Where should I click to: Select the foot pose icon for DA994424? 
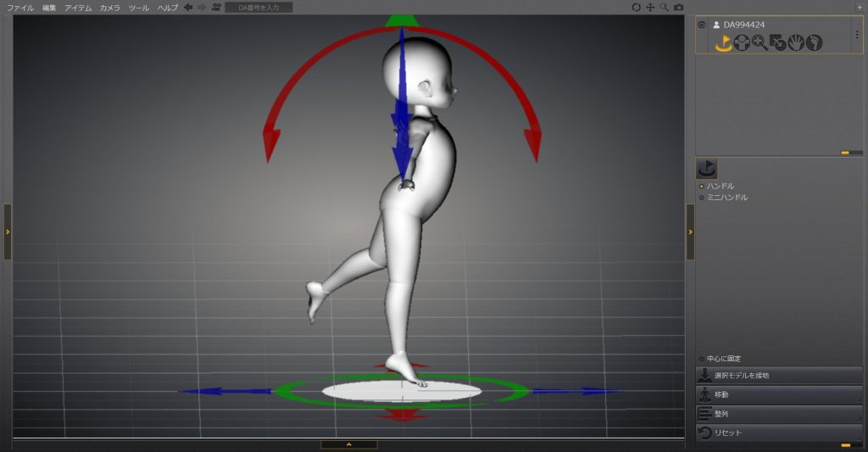pos(815,42)
